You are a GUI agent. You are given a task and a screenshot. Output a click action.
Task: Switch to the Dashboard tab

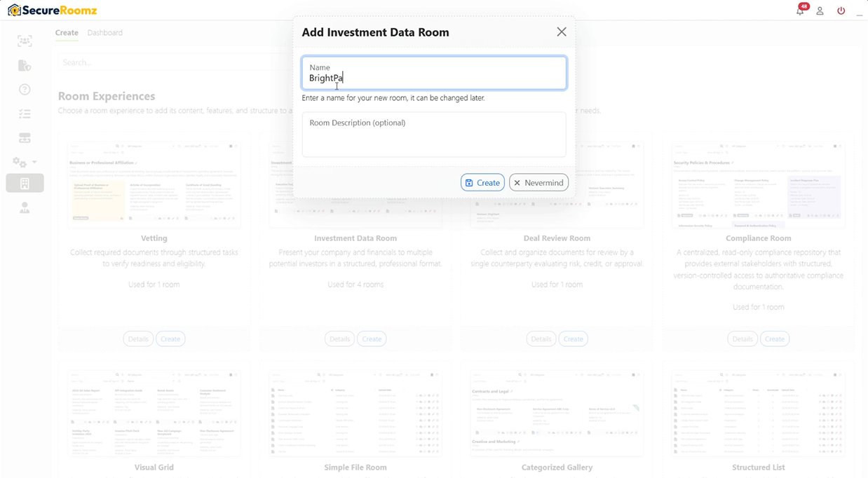point(105,32)
